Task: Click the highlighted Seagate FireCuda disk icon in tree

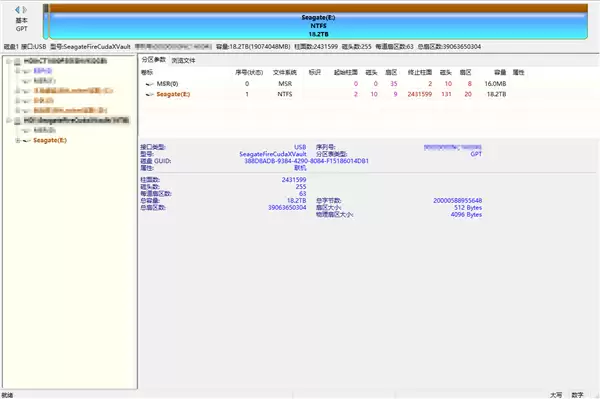Action: click(x=17, y=121)
